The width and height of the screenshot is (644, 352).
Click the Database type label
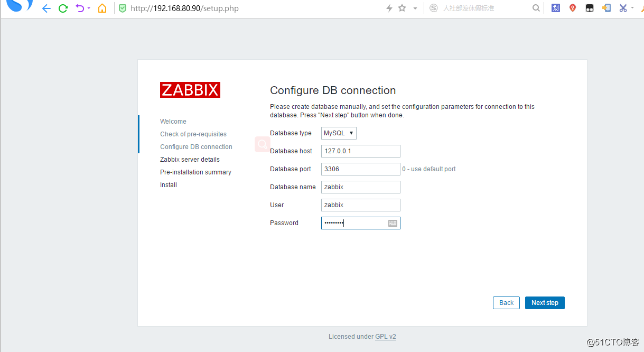point(291,133)
